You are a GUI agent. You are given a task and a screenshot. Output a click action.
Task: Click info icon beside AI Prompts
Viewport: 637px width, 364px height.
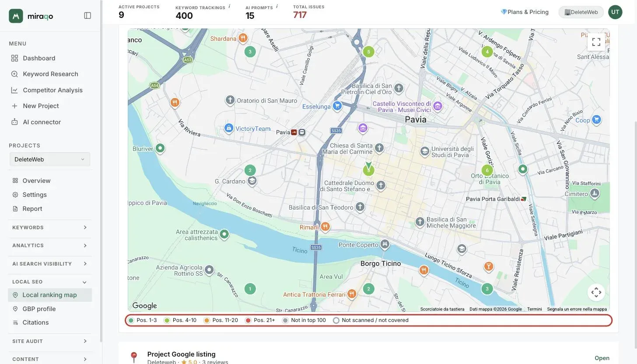tap(277, 7)
